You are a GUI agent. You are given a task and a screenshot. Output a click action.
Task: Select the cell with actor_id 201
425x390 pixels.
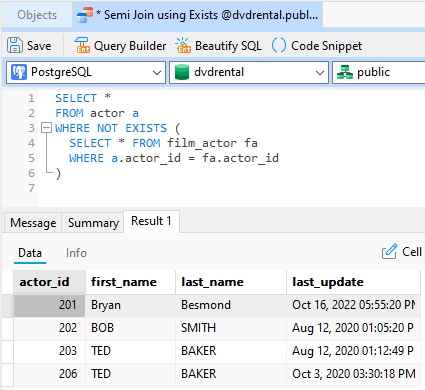(49, 305)
